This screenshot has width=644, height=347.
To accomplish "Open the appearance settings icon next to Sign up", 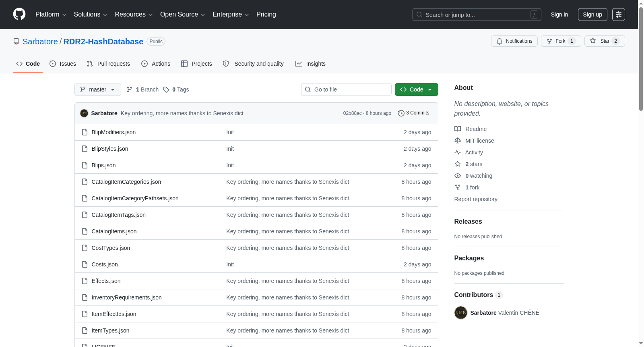I will click(618, 15).
